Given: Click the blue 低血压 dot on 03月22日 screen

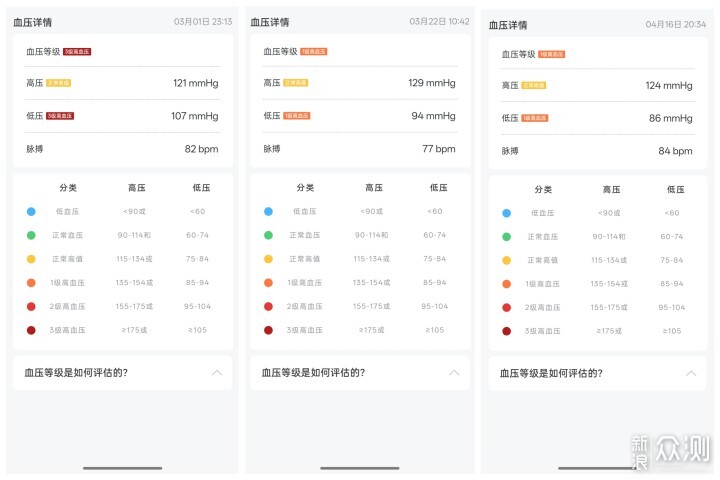Looking at the screenshot, I should 269,212.
